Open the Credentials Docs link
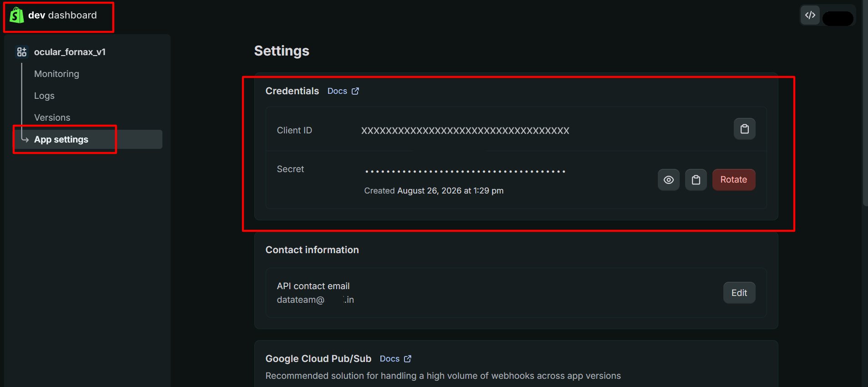 337,91
